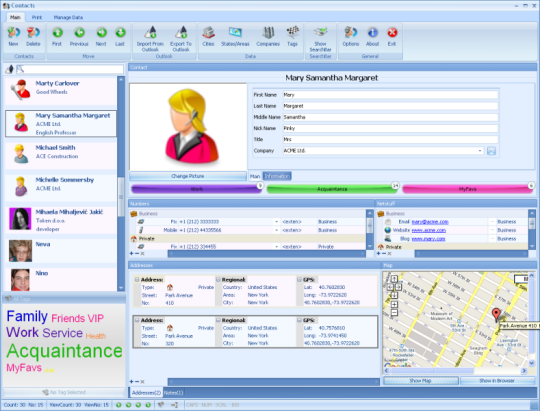Open the Fix number type dropdown

pos(276,222)
